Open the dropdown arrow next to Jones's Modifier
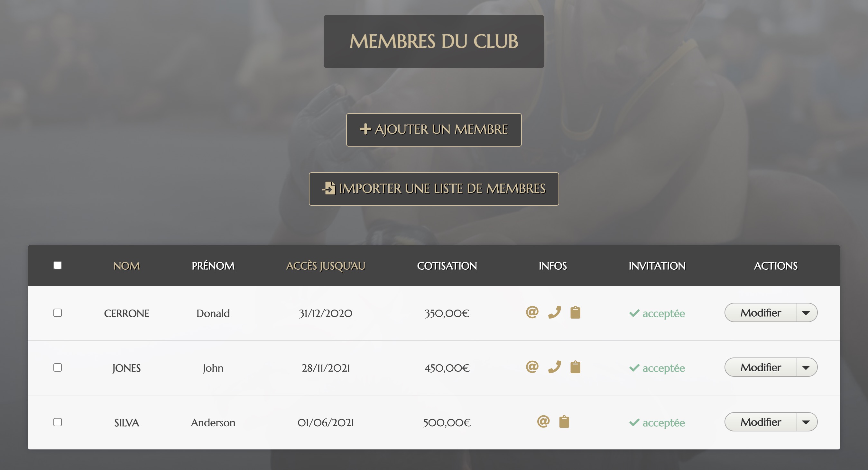Viewport: 868px width, 470px height. [x=806, y=367]
